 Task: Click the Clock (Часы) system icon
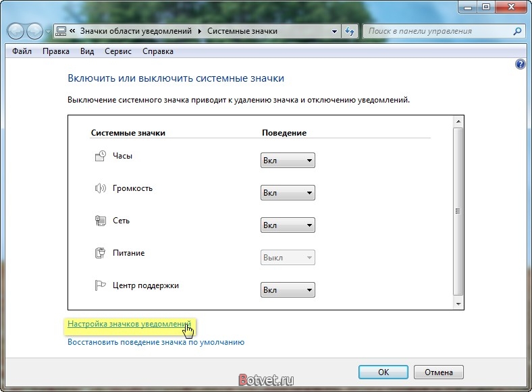[101, 156]
